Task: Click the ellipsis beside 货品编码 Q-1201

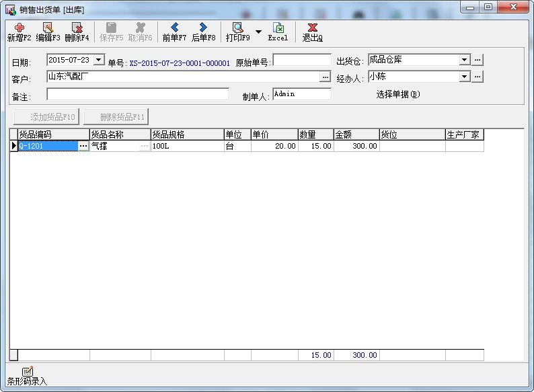Action: (x=83, y=146)
